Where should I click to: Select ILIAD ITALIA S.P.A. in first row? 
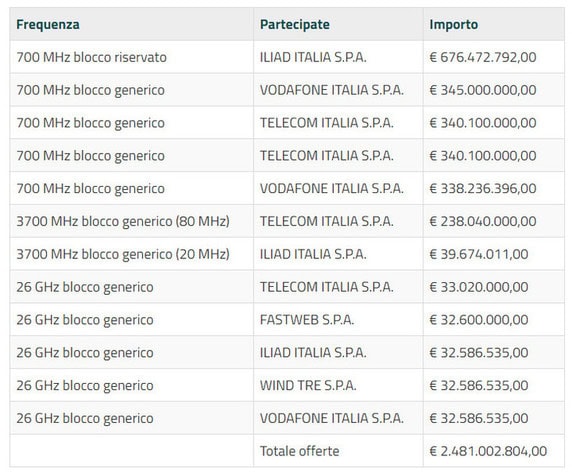point(313,57)
